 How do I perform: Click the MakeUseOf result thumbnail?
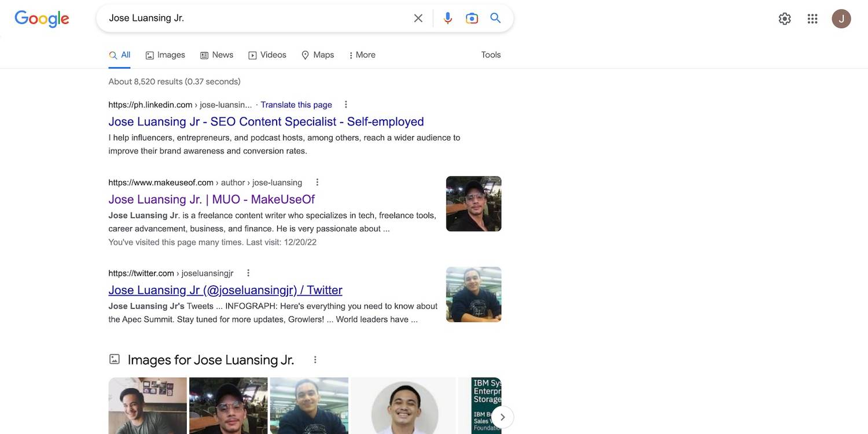pos(474,204)
